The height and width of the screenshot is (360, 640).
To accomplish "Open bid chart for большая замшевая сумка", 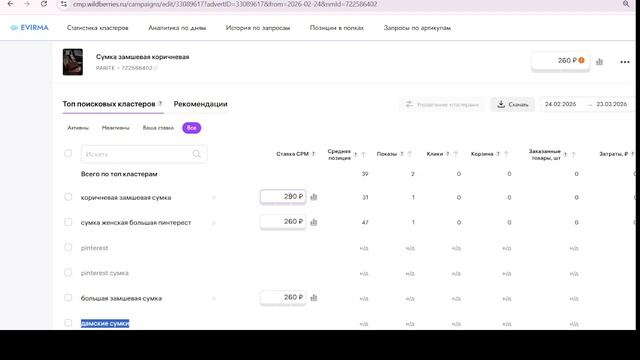I will 314,298.
